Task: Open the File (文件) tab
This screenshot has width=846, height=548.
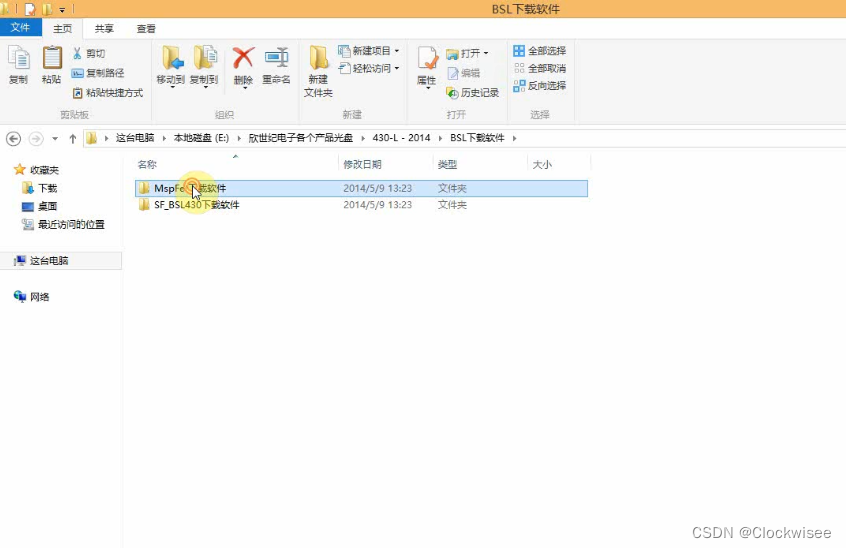Action: [x=21, y=27]
